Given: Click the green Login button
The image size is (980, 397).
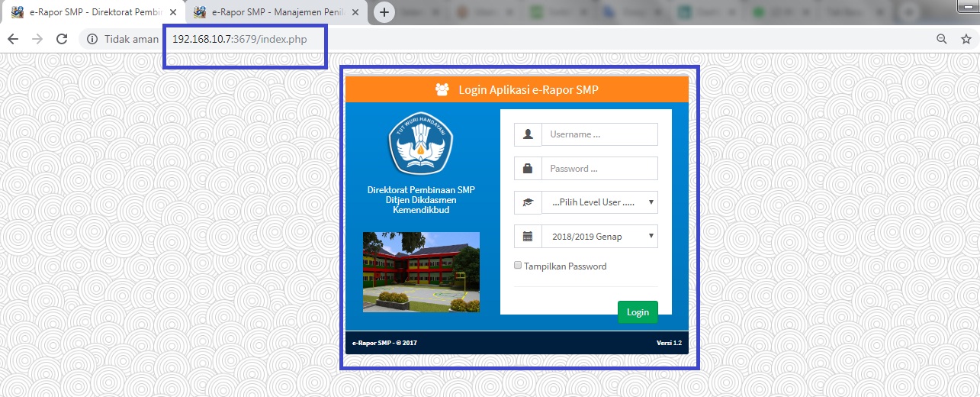Looking at the screenshot, I should (x=638, y=312).
